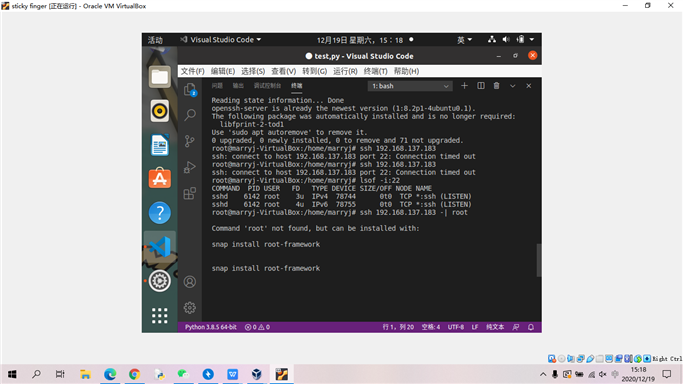Open Windows taskbar search
683x384 pixels.
tap(37, 374)
